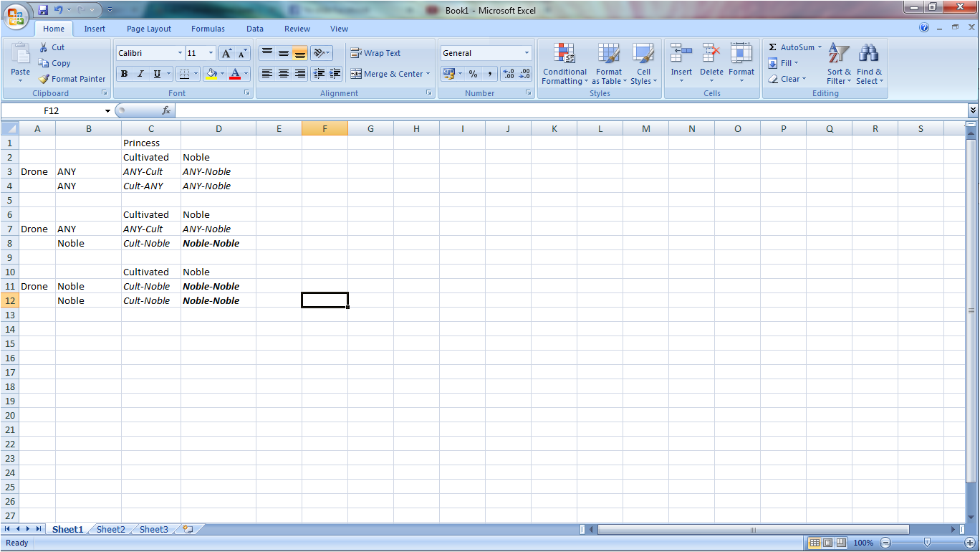Expand the Name Box dropdown arrow
Screen dimensions: 980x552
(107, 110)
